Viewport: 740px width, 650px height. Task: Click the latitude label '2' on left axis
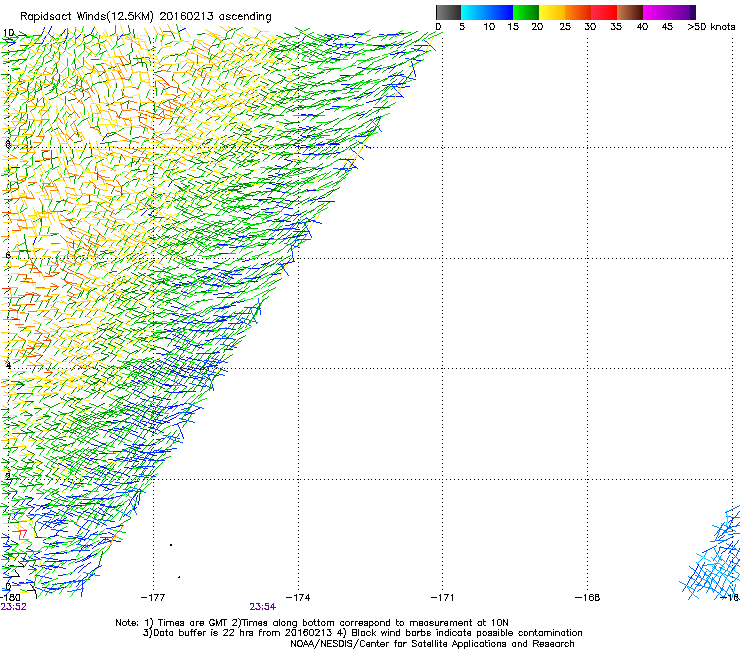tap(8, 476)
